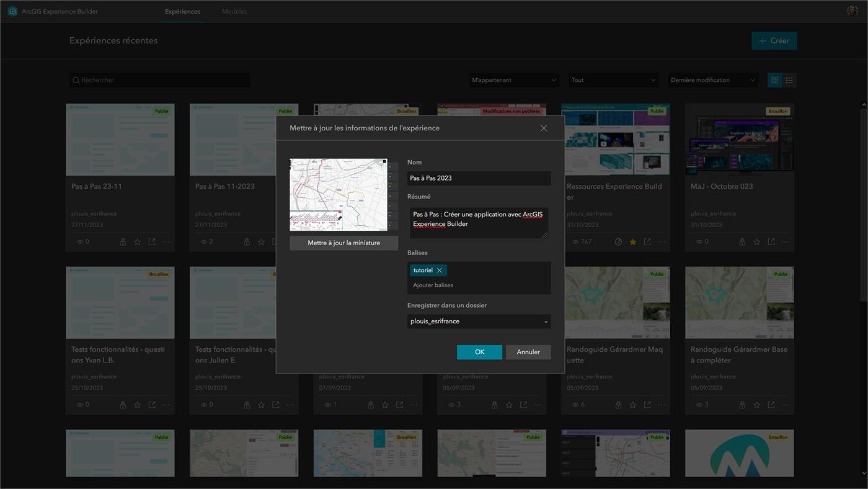868x489 pixels.
Task: Toggle favorite star on Ressources Experience Builder
Action: 633,242
